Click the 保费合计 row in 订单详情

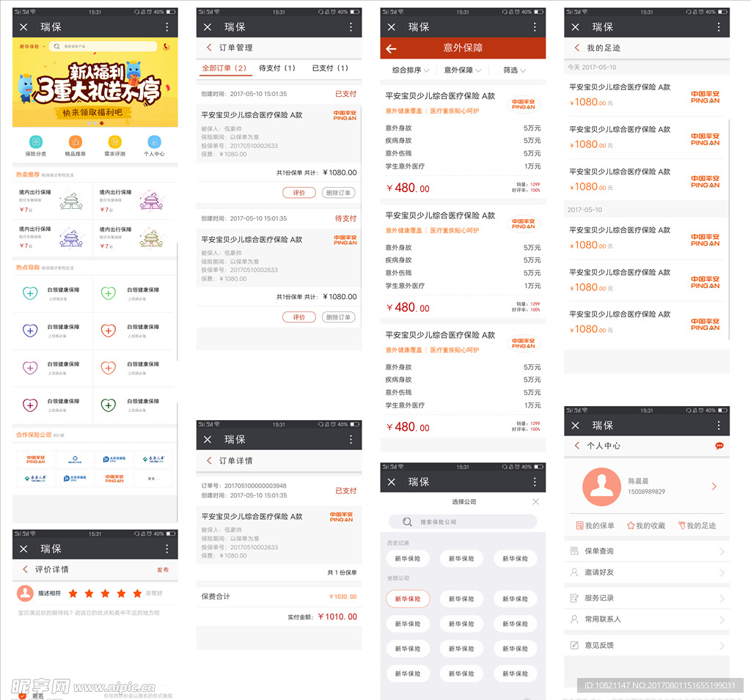tap(279, 597)
